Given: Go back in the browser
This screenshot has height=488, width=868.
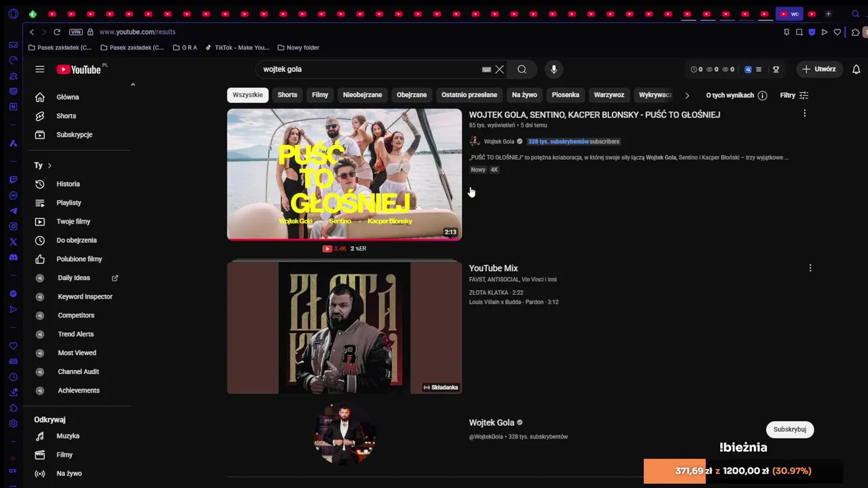Looking at the screenshot, I should (x=31, y=32).
